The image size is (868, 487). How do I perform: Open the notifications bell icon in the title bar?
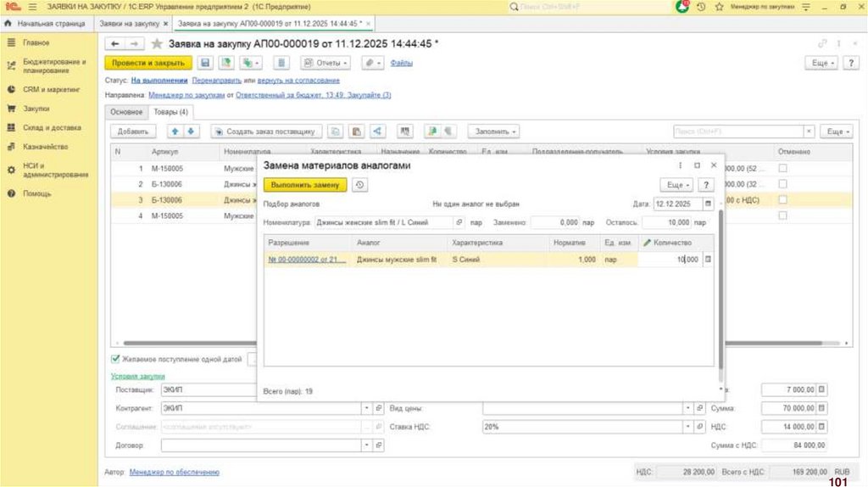tap(683, 7)
